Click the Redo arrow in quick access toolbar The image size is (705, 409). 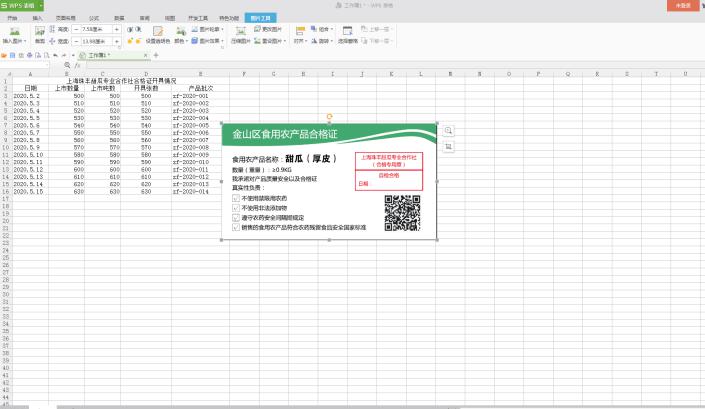[x=64, y=55]
